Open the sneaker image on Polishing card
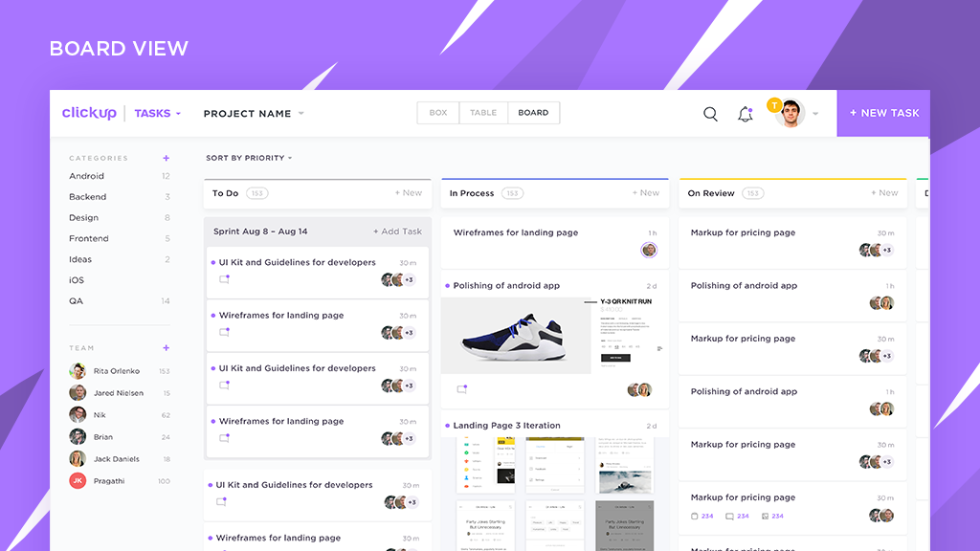 pyautogui.click(x=516, y=336)
